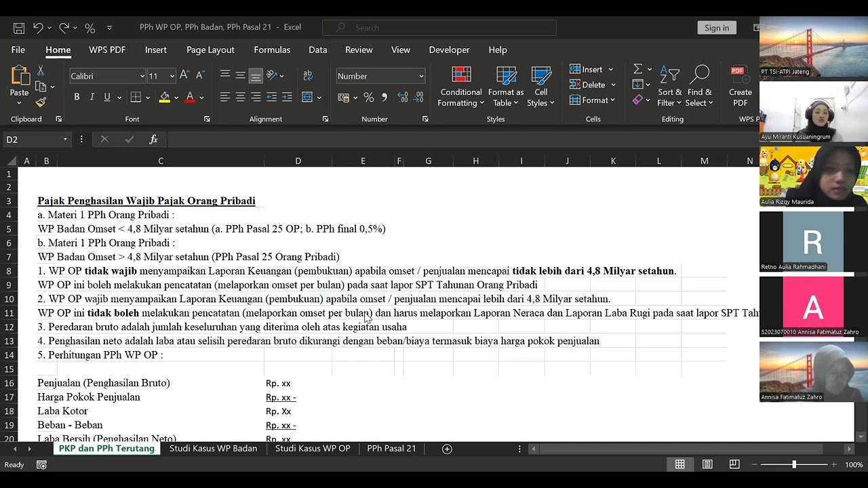Click the Save icon in the quick access toolbar
Viewport: 868px width, 488px height.
click(19, 28)
